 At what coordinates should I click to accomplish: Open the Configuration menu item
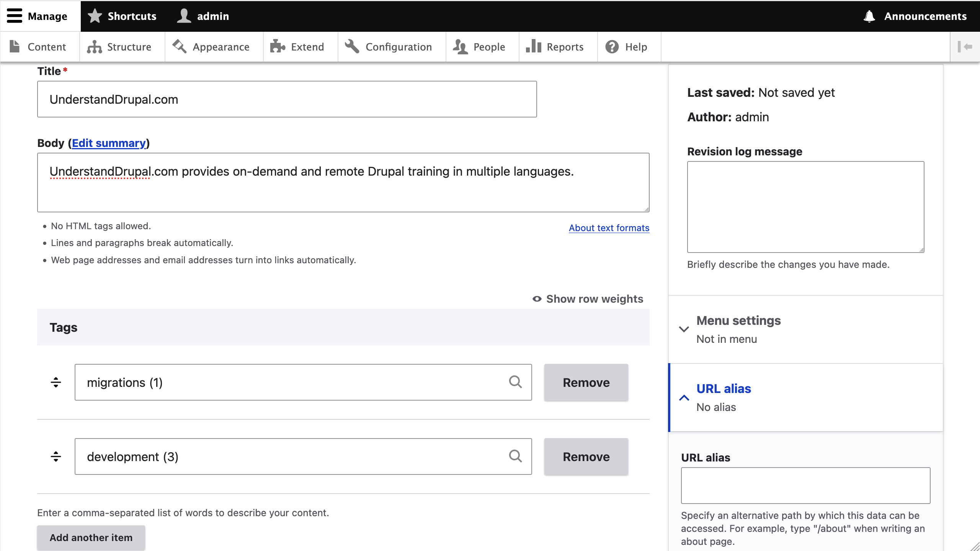click(x=389, y=47)
